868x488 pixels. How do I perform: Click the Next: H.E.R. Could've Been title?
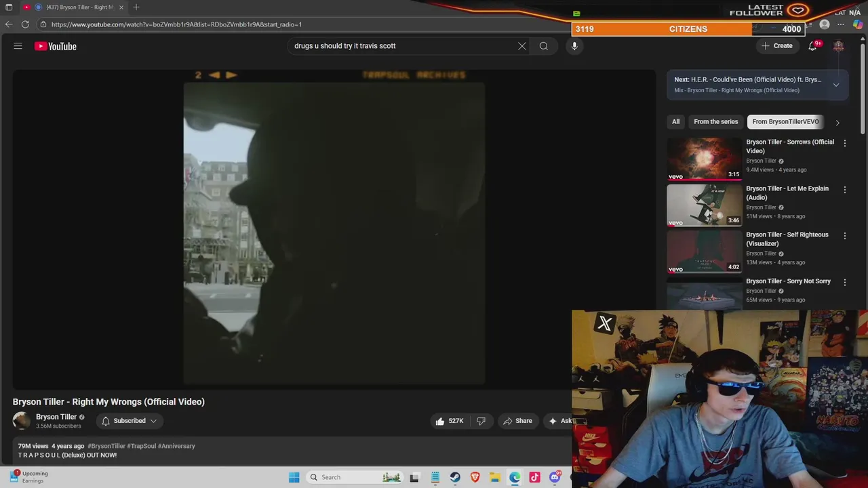click(747, 80)
